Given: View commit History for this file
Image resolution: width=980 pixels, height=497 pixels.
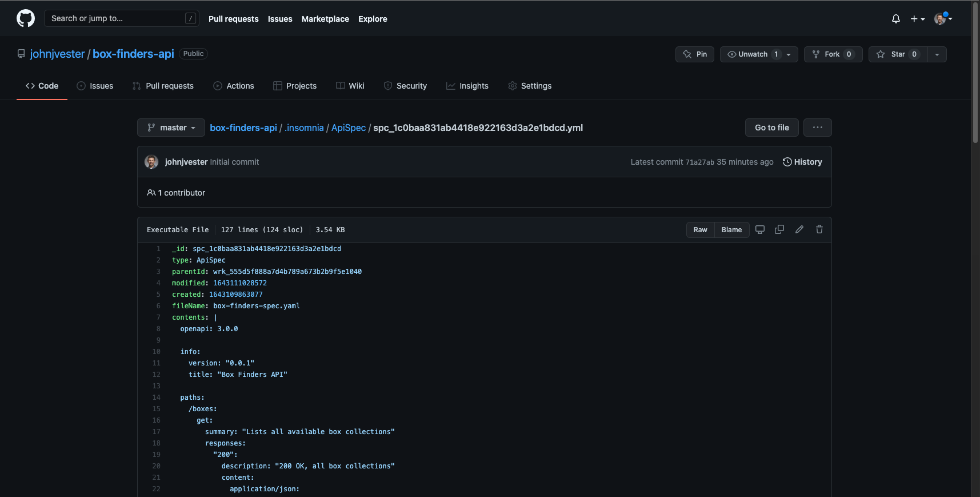Looking at the screenshot, I should (x=802, y=162).
